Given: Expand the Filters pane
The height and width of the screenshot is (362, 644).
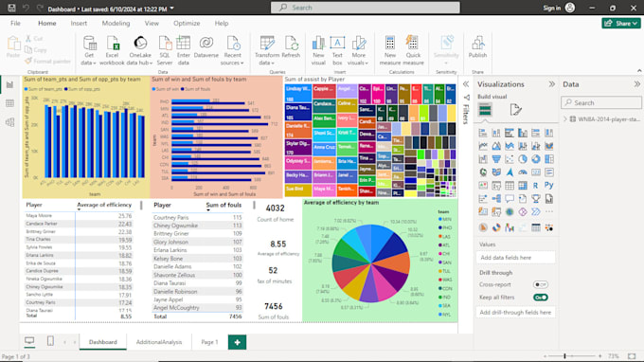Looking at the screenshot, I should coord(466,84).
